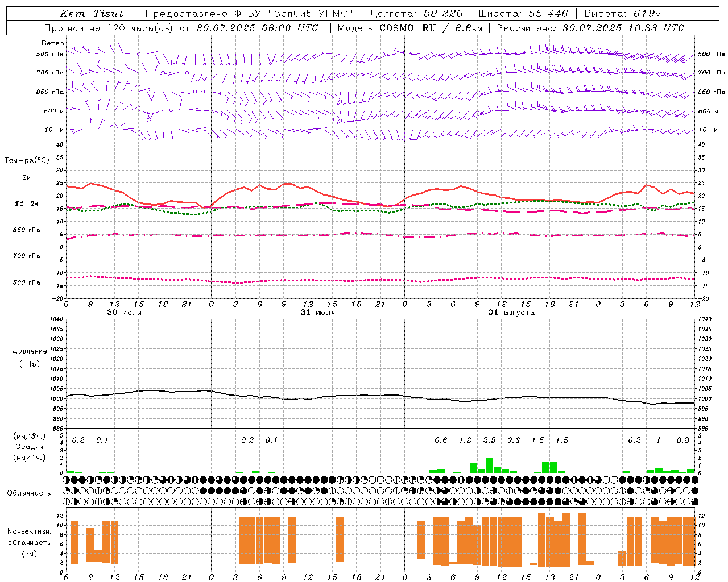Click the 'Широта: 55.446' latitude value
Screen dimensions: 728x582
tap(523, 14)
